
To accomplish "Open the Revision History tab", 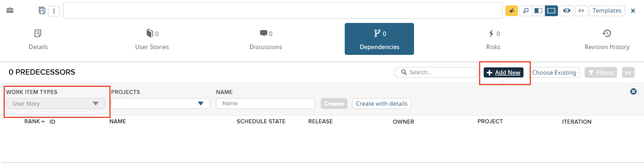I will 607,39.
